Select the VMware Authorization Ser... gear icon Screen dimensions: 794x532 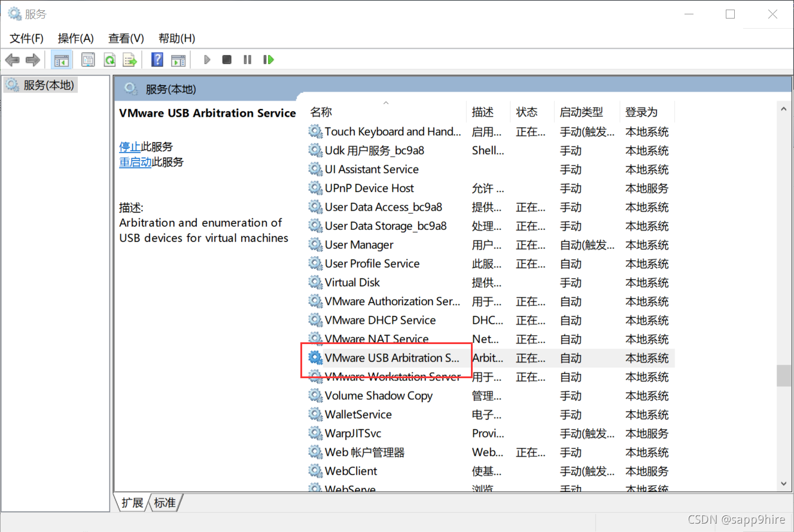(315, 301)
